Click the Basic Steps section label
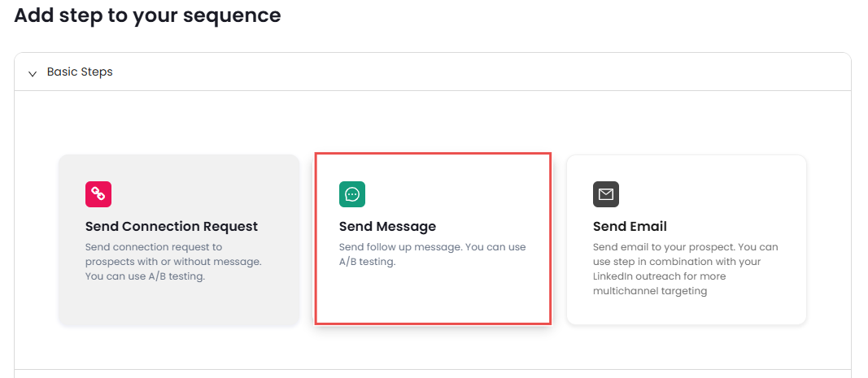The height and width of the screenshot is (378, 868). point(80,72)
